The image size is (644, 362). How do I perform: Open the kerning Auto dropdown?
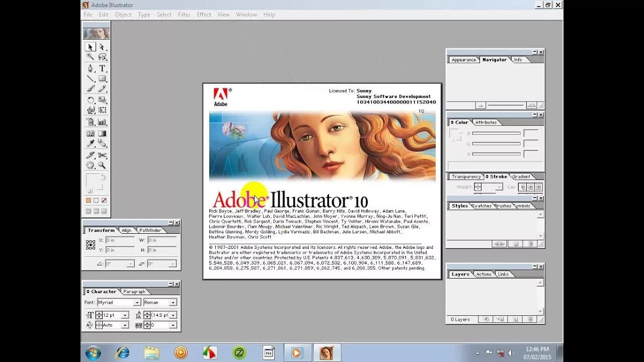(x=125, y=325)
